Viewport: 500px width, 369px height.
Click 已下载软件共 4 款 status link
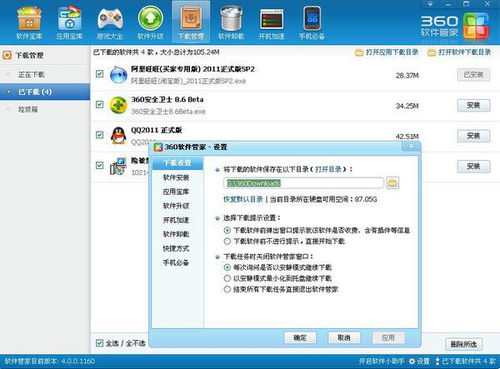tap(466, 361)
